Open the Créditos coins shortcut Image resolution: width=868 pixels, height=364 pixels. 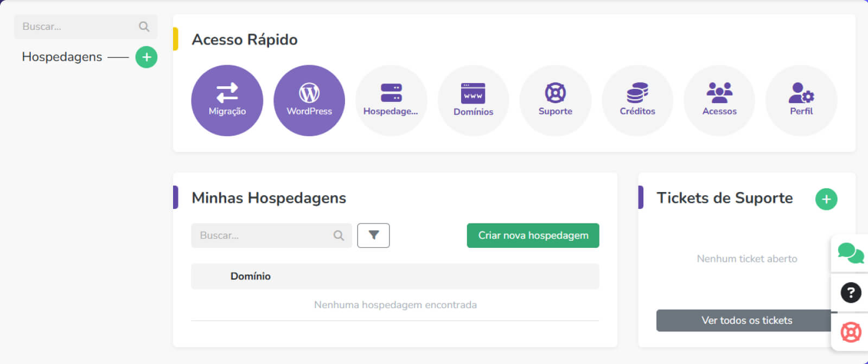pos(637,100)
